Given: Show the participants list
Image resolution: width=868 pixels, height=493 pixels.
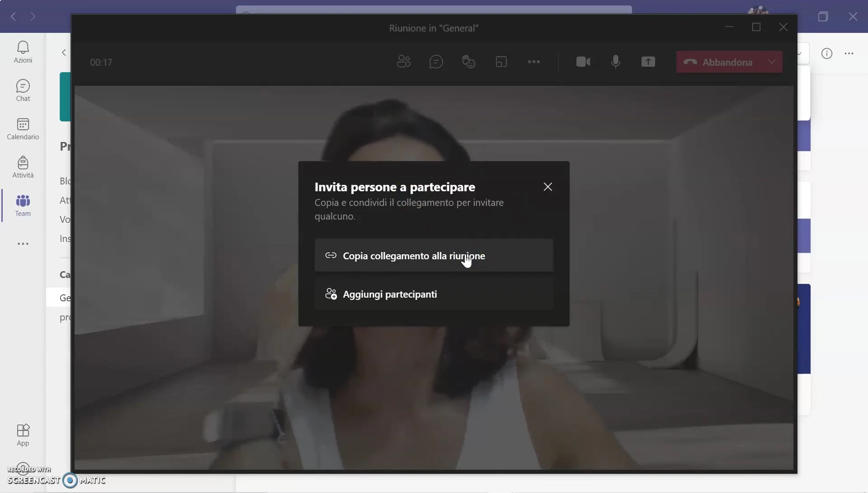Looking at the screenshot, I should 404,62.
